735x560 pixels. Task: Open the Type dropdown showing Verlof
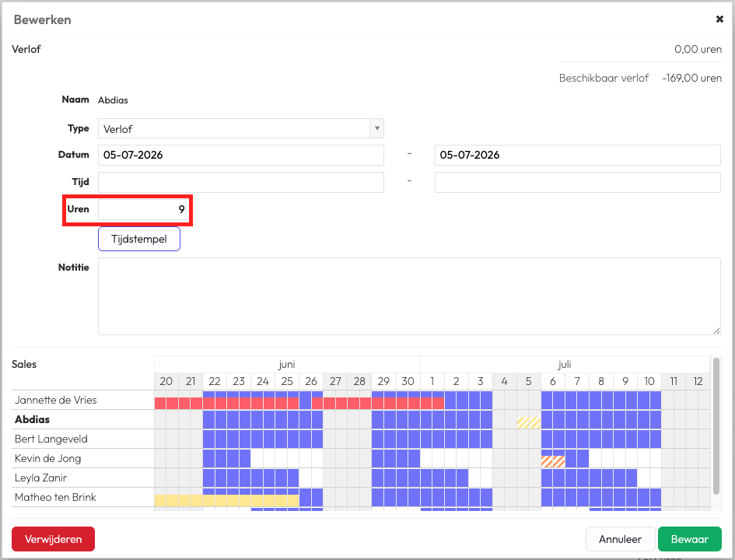(240, 128)
